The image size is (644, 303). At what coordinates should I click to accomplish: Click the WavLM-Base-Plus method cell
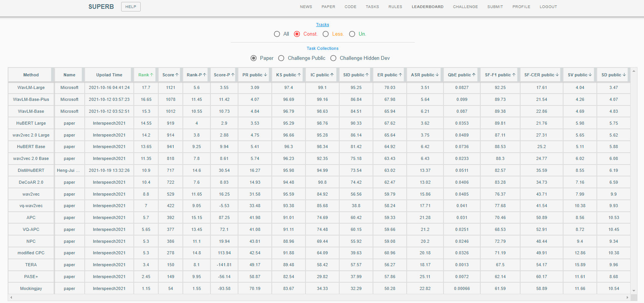pyautogui.click(x=31, y=99)
